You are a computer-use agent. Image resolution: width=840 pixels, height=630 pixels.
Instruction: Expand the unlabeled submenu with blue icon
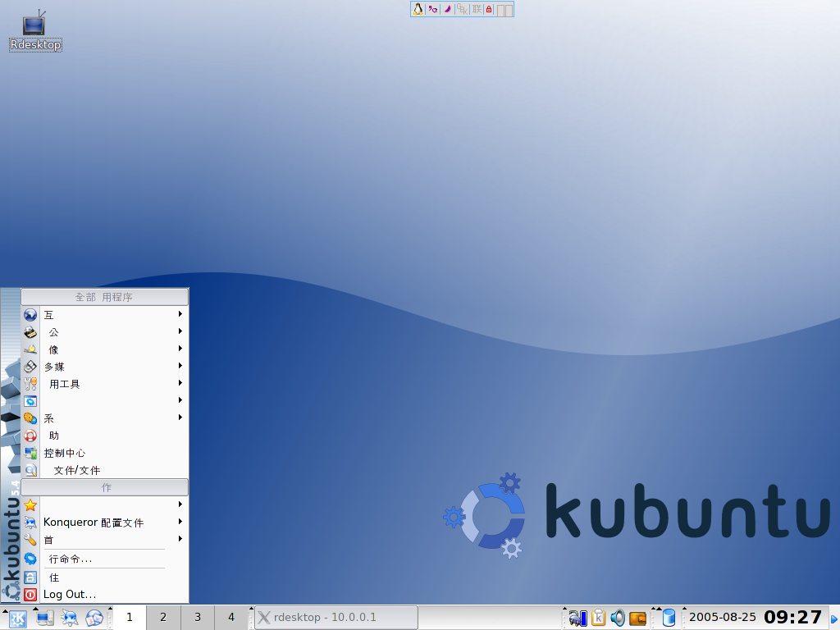105,400
